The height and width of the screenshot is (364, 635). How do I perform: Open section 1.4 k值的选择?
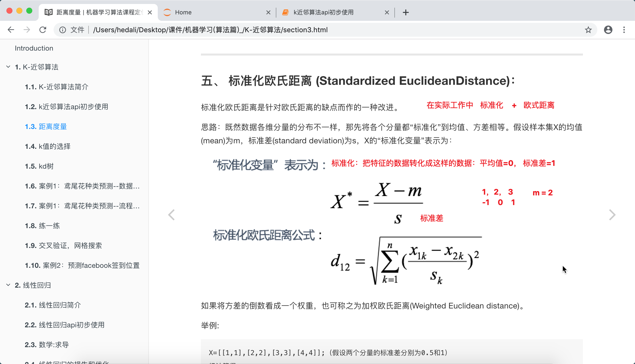pos(48,146)
